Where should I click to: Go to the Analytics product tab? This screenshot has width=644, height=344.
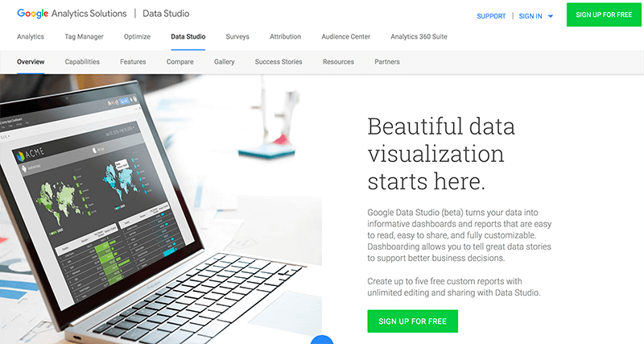coord(31,36)
